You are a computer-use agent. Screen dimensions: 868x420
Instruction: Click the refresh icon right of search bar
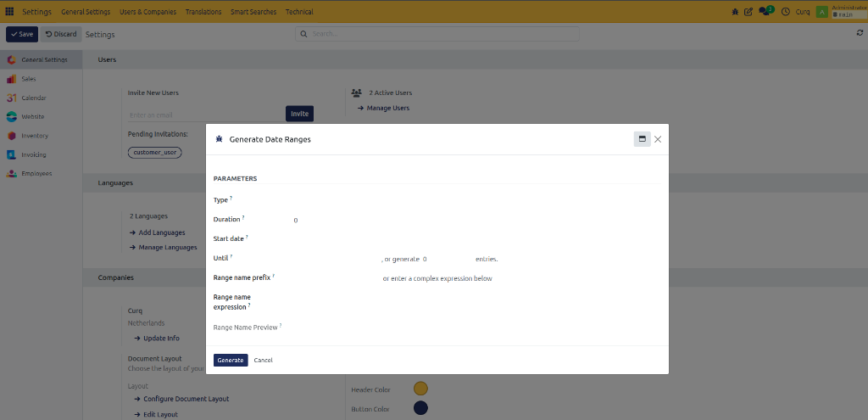860,33
